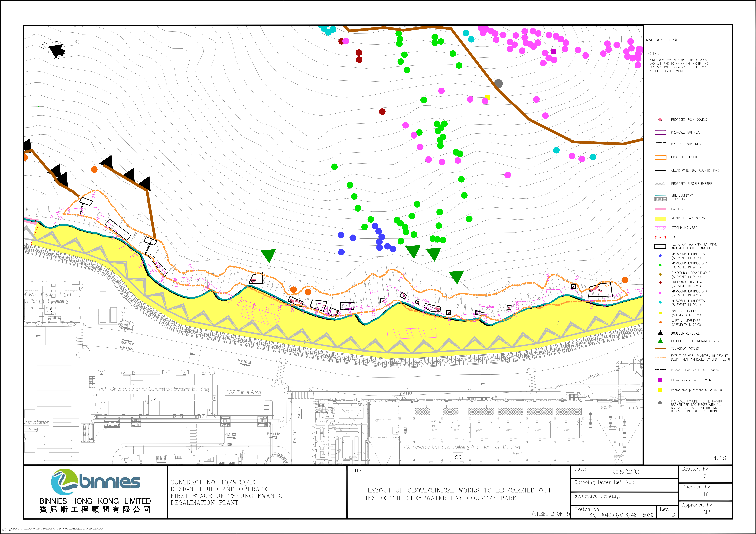The height and width of the screenshot is (534, 756).
Task: Click the 'RM1106' road marker label
Action: tap(406, 393)
